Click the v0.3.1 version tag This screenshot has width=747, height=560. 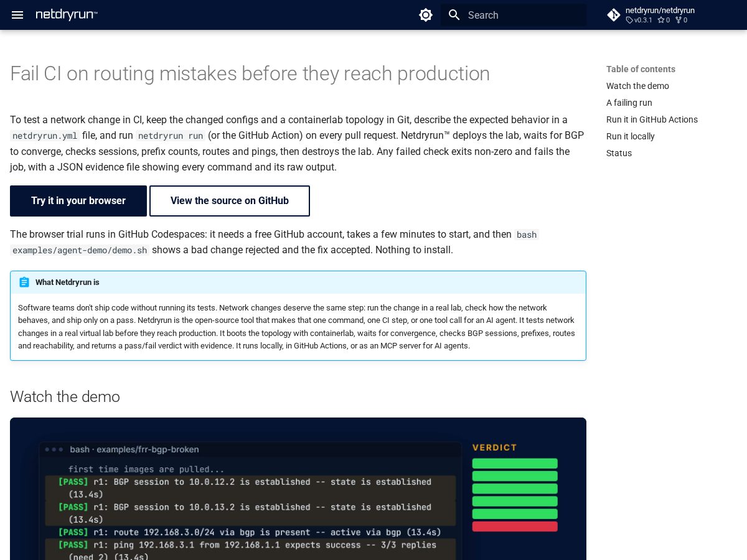click(639, 21)
